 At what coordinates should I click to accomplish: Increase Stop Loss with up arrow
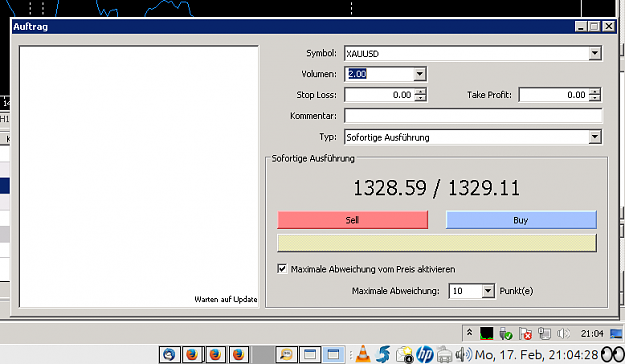pos(420,92)
